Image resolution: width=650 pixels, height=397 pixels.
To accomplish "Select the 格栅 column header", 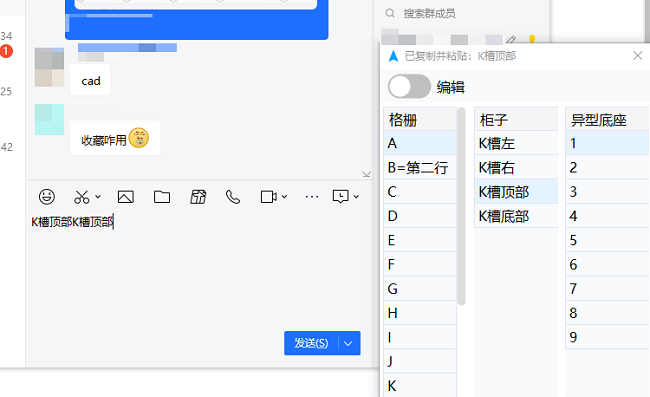I will tap(420, 119).
